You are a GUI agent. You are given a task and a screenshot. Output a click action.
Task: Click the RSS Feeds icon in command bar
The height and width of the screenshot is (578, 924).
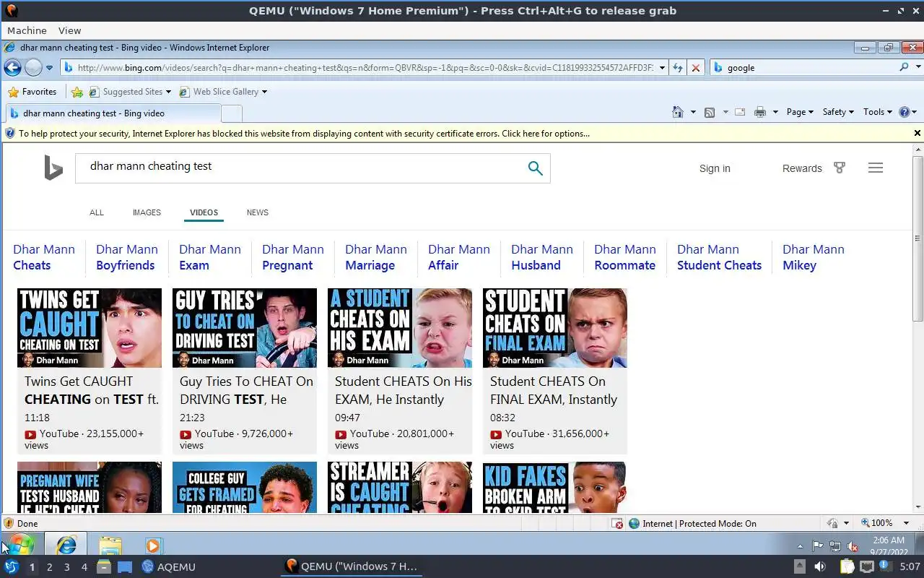[x=710, y=112]
